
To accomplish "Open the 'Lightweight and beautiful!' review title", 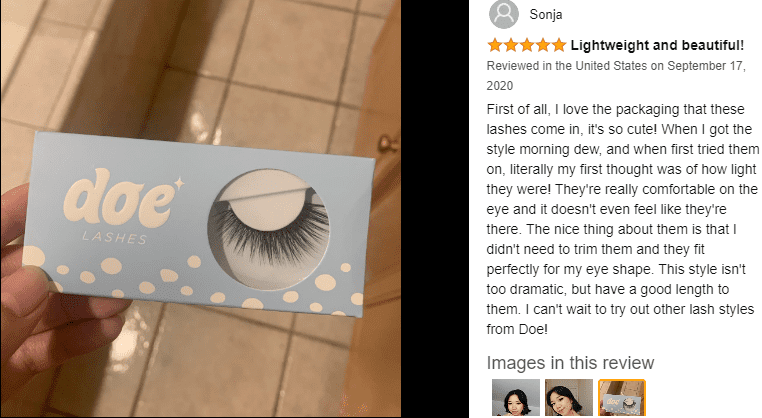I will (x=657, y=45).
